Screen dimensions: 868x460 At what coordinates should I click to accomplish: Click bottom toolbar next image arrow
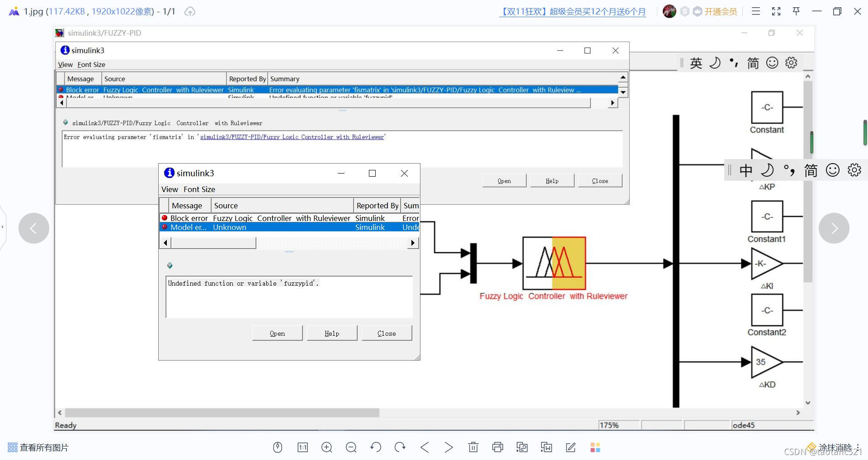(448, 447)
